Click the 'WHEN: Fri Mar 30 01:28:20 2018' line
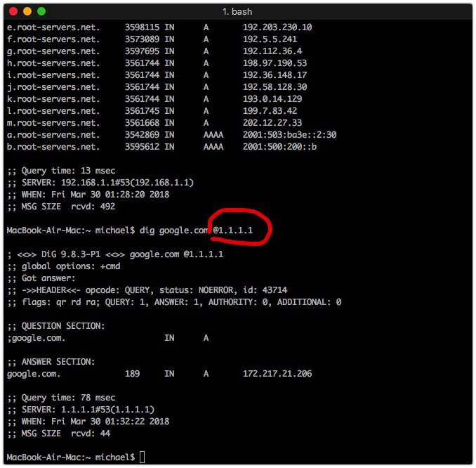 click(x=88, y=195)
